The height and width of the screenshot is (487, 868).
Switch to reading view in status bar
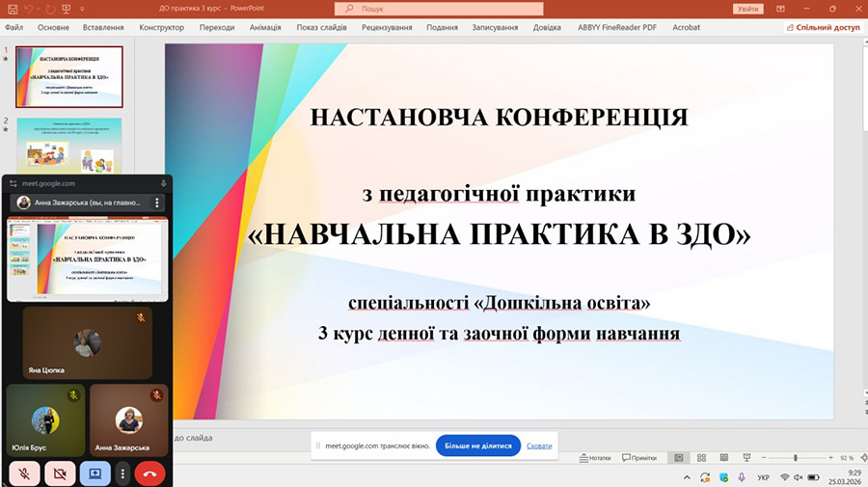pyautogui.click(x=724, y=458)
